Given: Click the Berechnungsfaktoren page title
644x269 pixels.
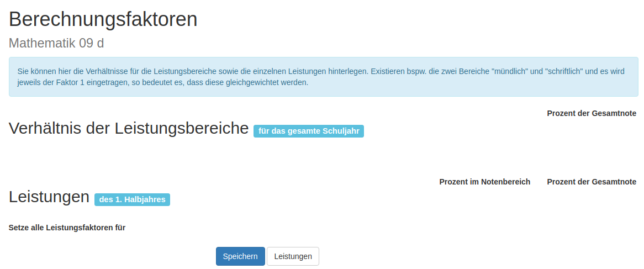Looking at the screenshot, I should click(103, 19).
